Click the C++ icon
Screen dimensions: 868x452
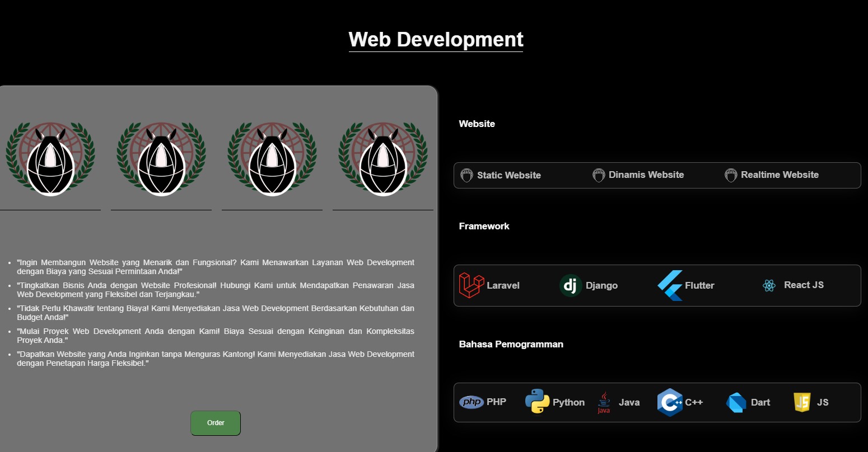point(670,402)
